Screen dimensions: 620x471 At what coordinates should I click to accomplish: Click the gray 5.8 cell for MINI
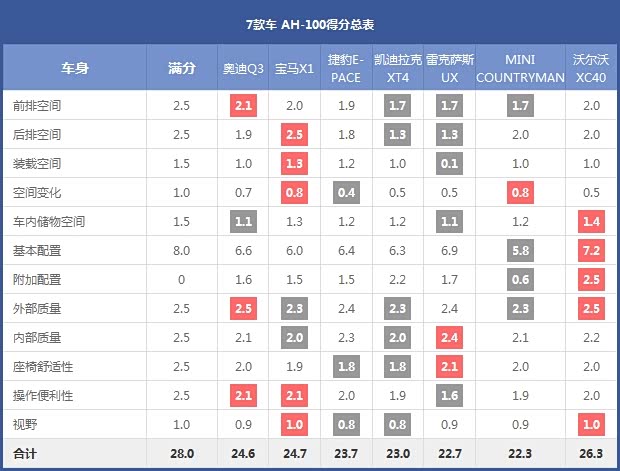tap(520, 250)
